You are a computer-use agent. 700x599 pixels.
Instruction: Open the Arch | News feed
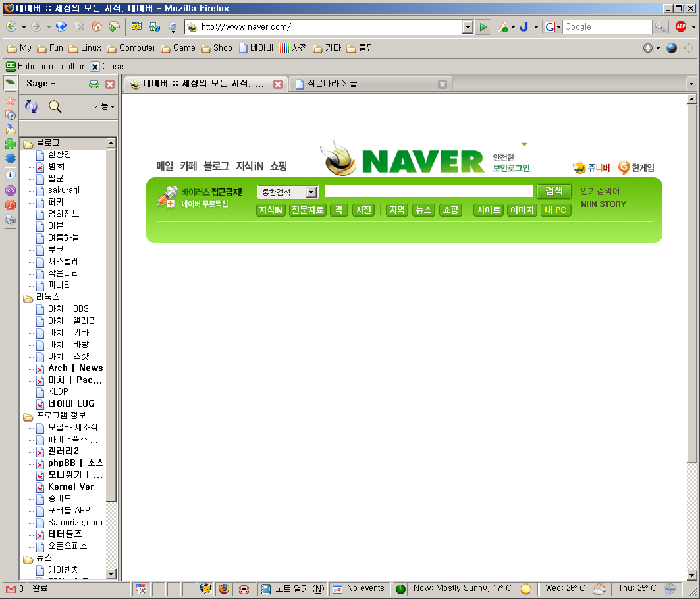pos(76,368)
